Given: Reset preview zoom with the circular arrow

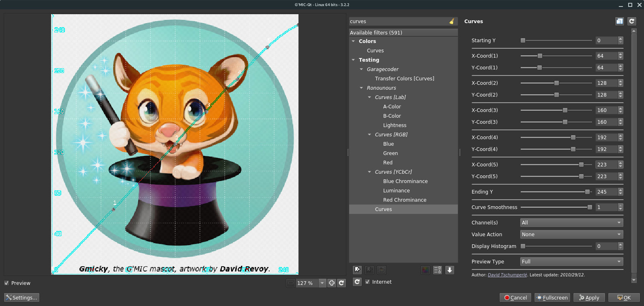Looking at the screenshot, I should [x=341, y=283].
